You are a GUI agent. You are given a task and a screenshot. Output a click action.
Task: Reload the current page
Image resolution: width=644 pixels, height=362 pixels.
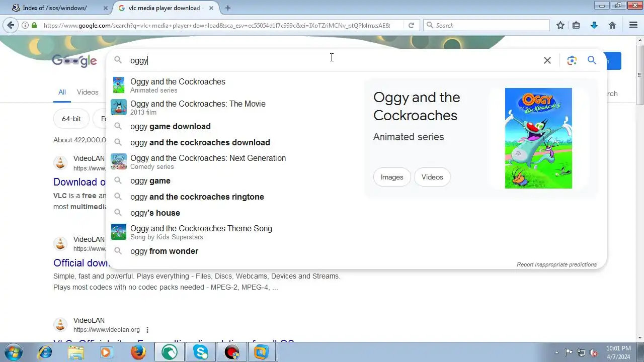(411, 25)
